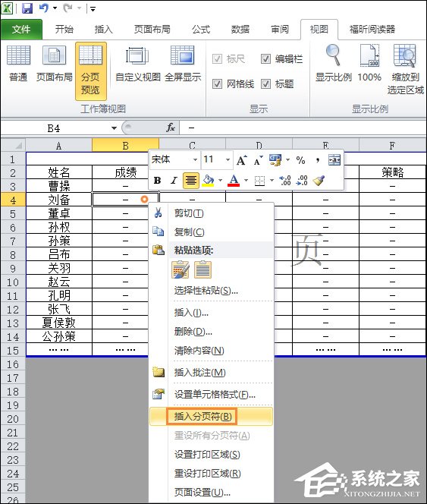Screen dimensions: 427x504
Task: Open the Name Box dropdown arrow
Action: point(114,128)
